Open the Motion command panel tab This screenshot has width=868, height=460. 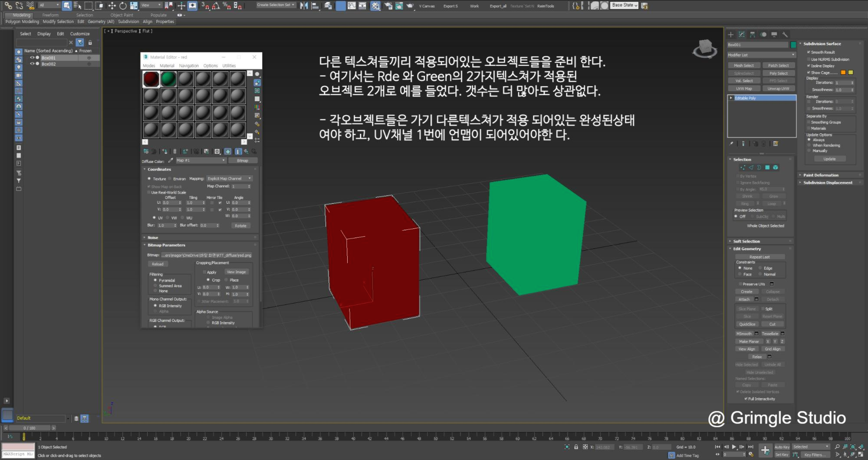[763, 34]
